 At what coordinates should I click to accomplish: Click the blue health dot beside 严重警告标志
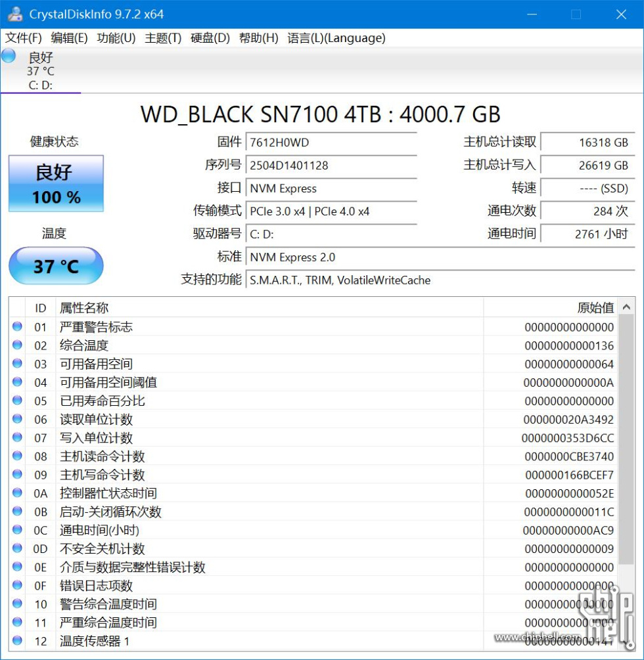16,326
